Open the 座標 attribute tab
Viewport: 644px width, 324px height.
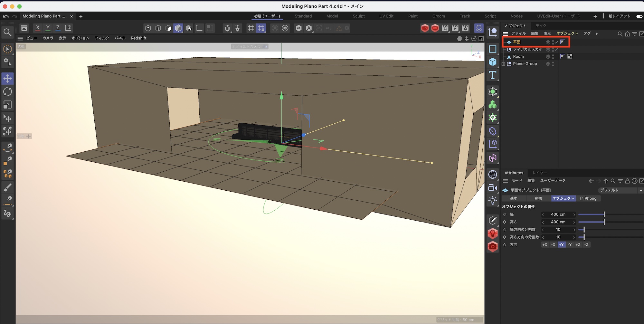(x=538, y=199)
